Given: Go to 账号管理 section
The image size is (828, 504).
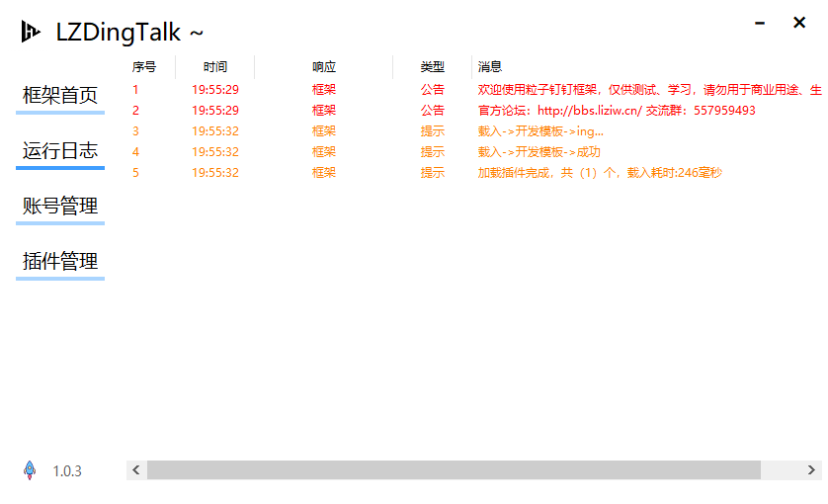Looking at the screenshot, I should pos(60,207).
